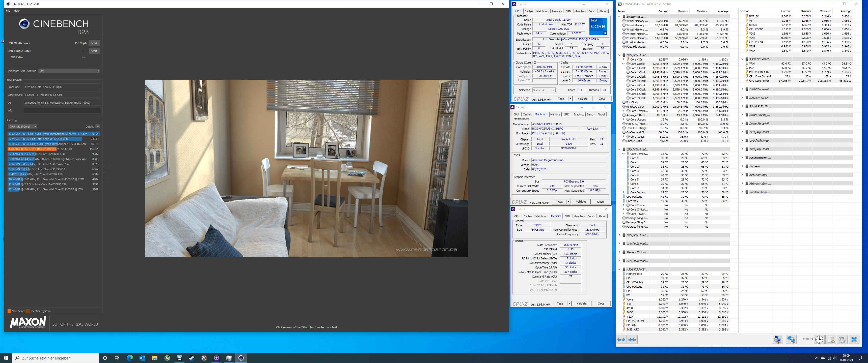Image resolution: width=868 pixels, height=363 pixels.
Task: Collapse ASUS EC sensor group
Action: (742, 59)
